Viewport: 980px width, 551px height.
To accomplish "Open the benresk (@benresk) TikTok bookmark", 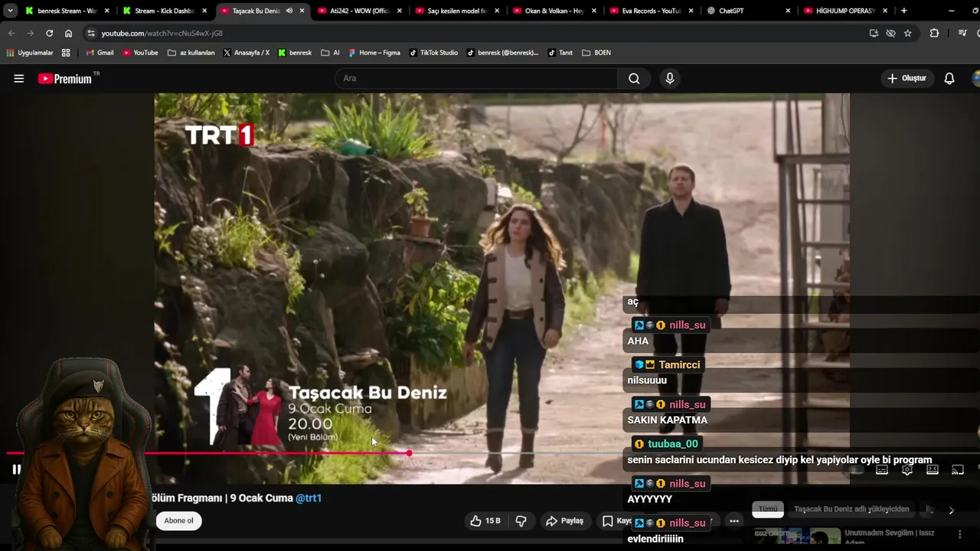I will [x=503, y=53].
